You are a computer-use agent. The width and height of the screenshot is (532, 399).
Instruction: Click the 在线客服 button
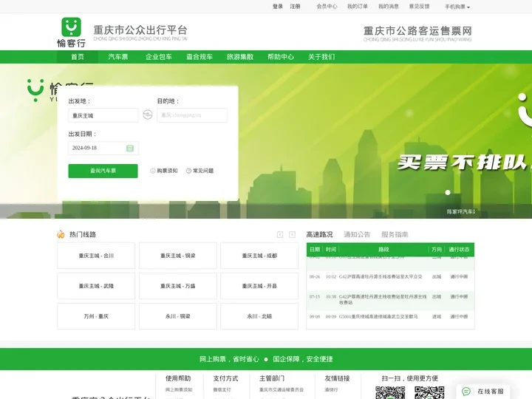[x=483, y=391]
